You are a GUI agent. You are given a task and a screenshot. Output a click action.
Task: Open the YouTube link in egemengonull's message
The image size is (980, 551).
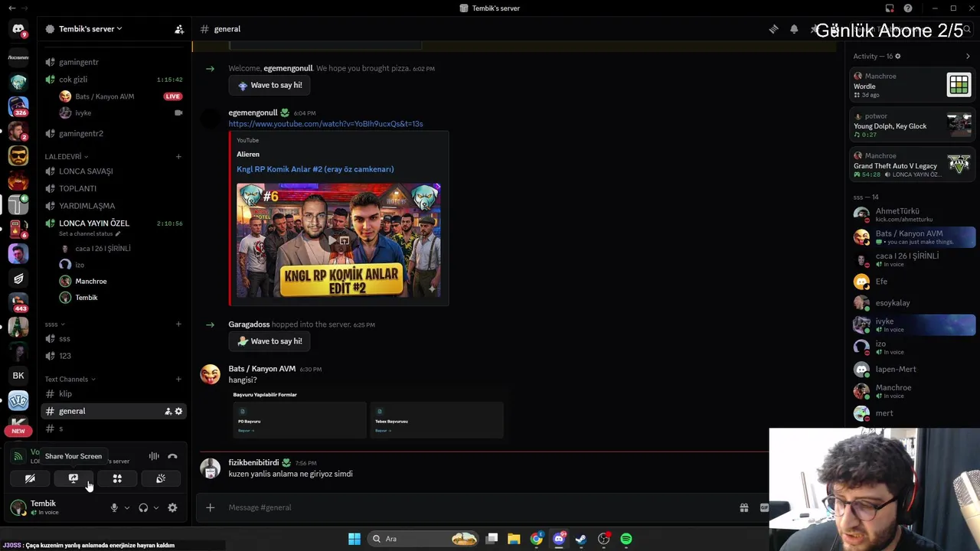pyautogui.click(x=325, y=124)
